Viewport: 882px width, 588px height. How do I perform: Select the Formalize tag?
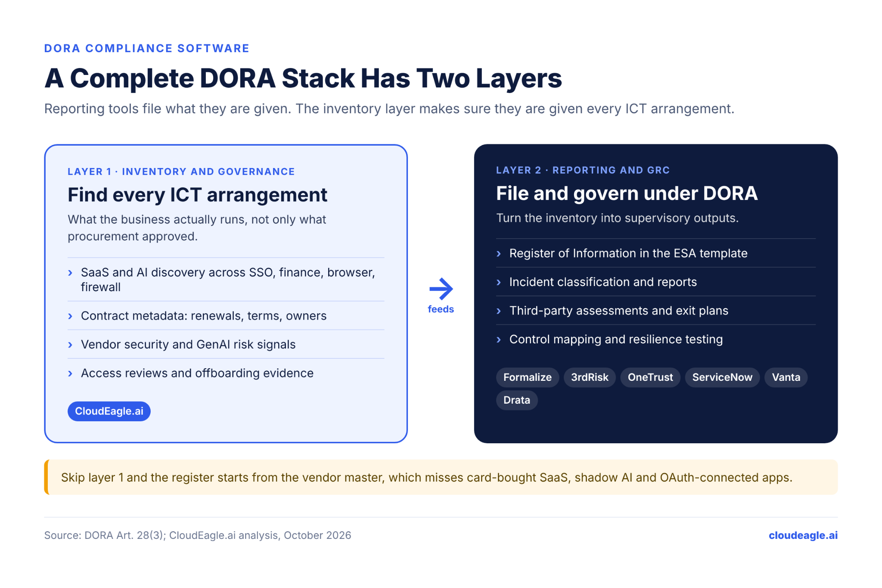[527, 377]
